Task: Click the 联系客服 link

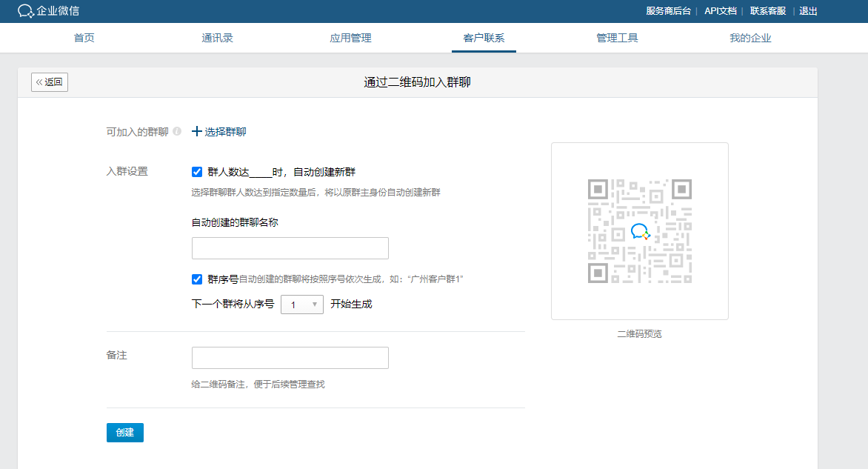Action: [768, 11]
